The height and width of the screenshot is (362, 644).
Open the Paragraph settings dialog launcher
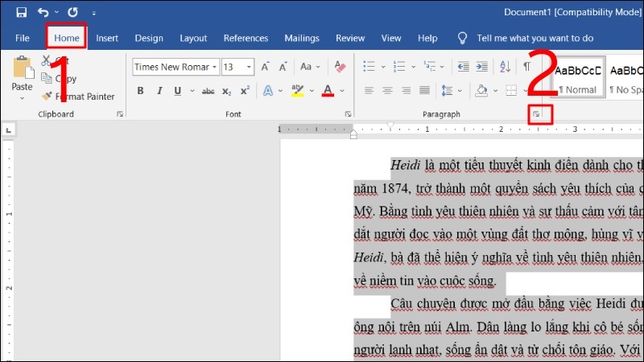click(x=536, y=115)
